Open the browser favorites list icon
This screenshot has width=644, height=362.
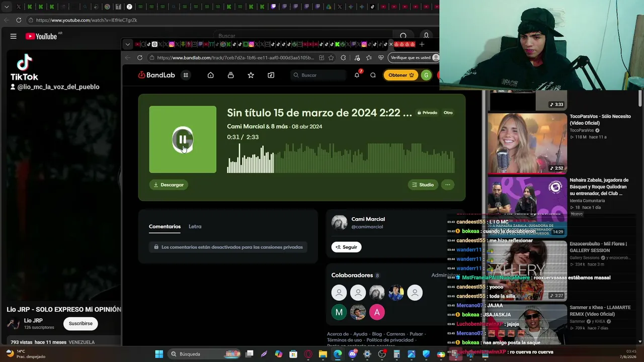tap(369, 58)
